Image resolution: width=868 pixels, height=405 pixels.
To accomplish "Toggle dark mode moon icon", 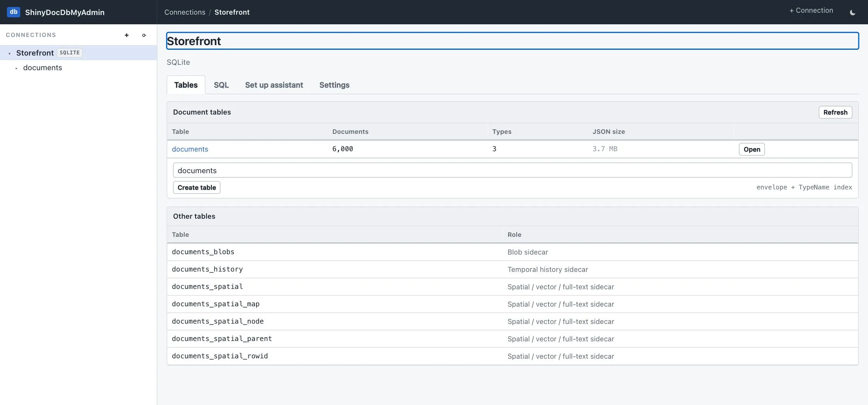I will pyautogui.click(x=853, y=12).
